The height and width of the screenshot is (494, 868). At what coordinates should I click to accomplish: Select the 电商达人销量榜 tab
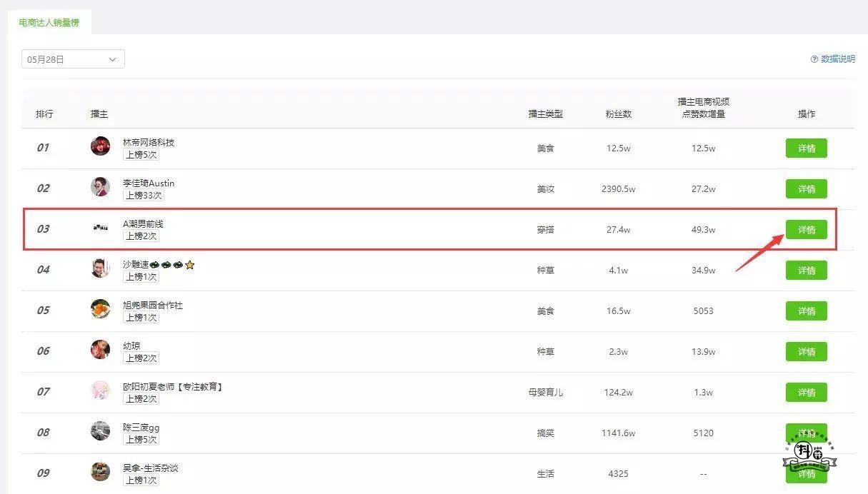[x=49, y=23]
